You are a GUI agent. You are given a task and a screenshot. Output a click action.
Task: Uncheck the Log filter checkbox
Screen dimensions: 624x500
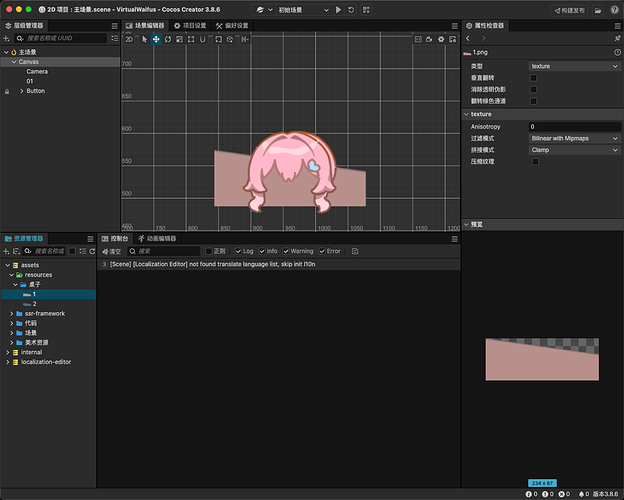[238, 251]
